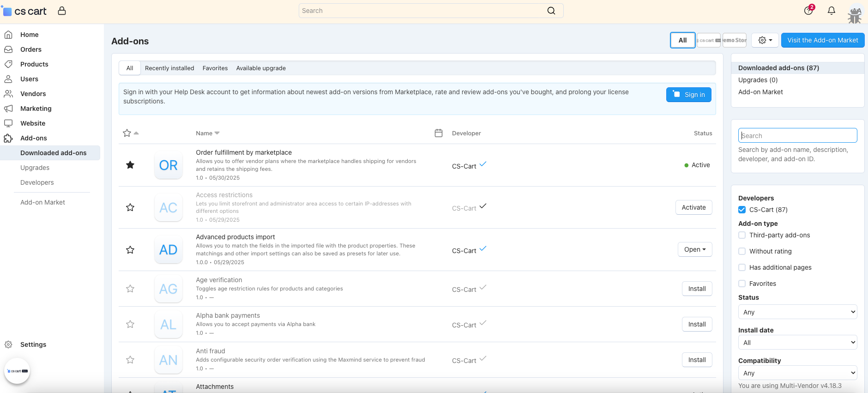The image size is (868, 393).
Task: Click the notifications bell icon
Action: pos(832,11)
